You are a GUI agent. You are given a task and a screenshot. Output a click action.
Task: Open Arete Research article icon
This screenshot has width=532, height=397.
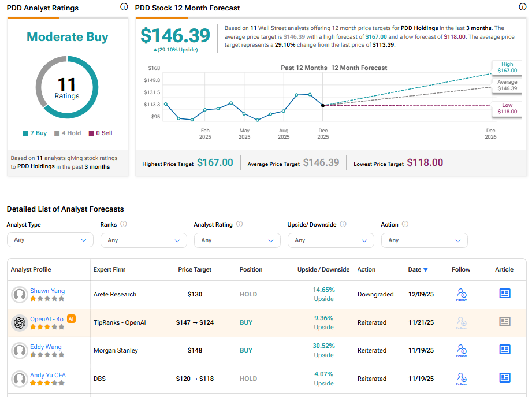(x=505, y=294)
